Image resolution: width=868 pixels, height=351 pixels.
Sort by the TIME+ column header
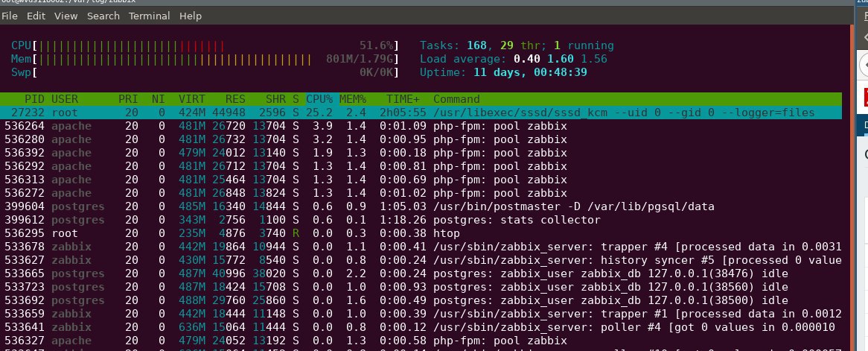tap(403, 99)
